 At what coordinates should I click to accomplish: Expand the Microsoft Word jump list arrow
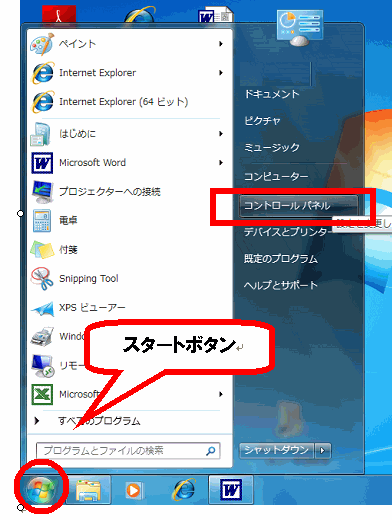click(221, 163)
